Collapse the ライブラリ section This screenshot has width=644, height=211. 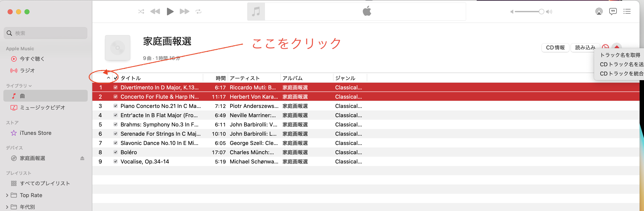point(30,86)
